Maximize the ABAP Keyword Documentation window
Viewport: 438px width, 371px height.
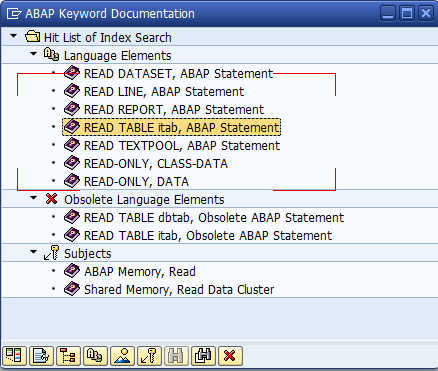tap(407, 14)
